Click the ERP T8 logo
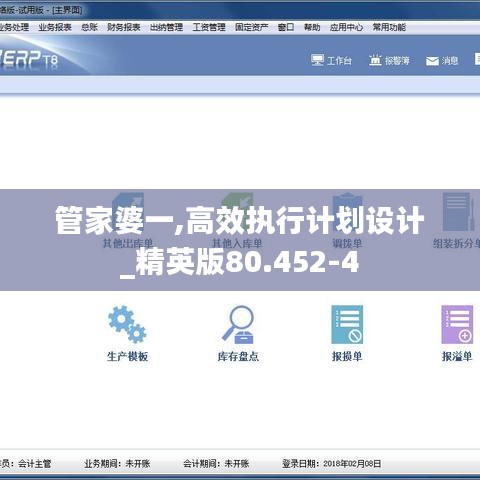 29,59
